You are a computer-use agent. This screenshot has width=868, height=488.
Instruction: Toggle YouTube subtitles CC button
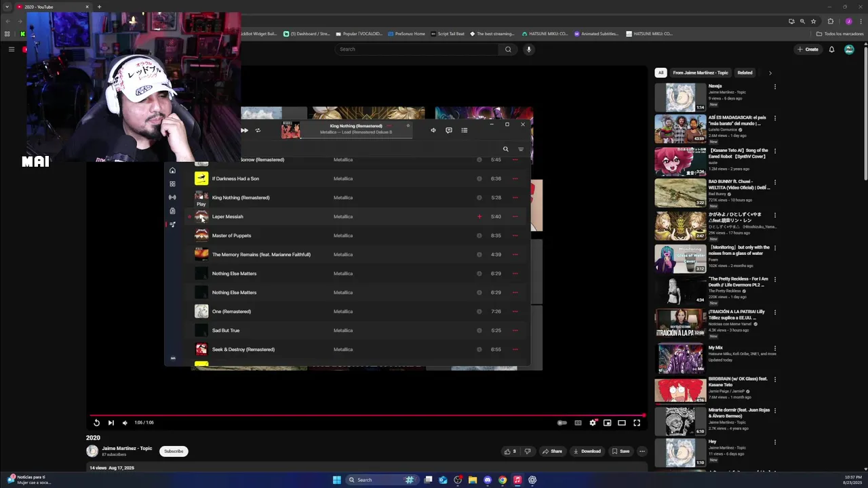tap(578, 422)
